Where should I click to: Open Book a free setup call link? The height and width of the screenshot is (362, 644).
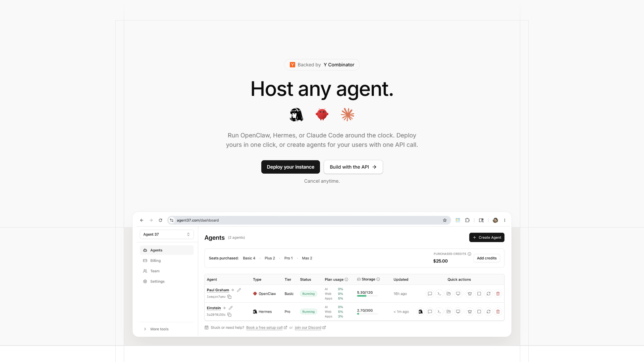tap(266, 328)
